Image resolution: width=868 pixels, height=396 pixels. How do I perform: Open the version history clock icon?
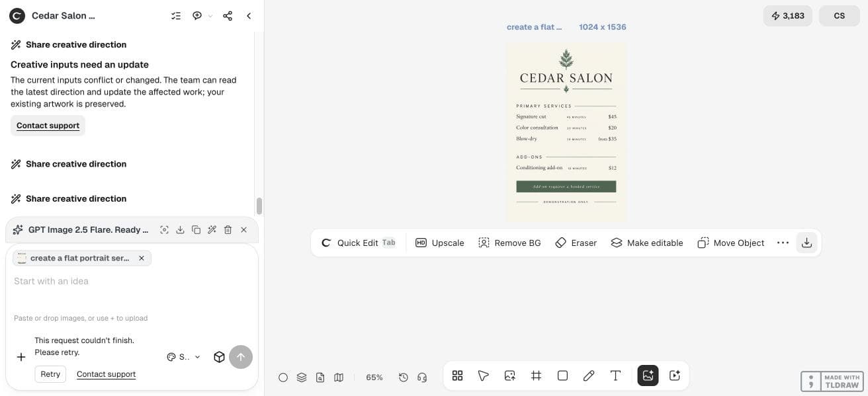(x=404, y=377)
